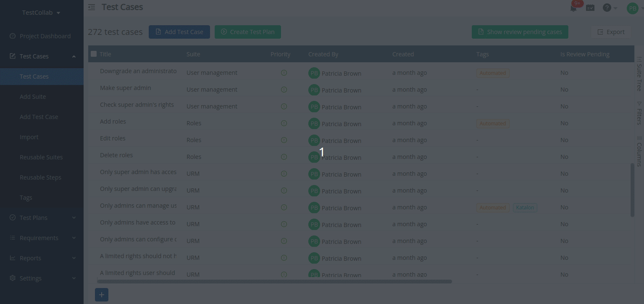Expand the Test Plans sidebar section

point(74,218)
